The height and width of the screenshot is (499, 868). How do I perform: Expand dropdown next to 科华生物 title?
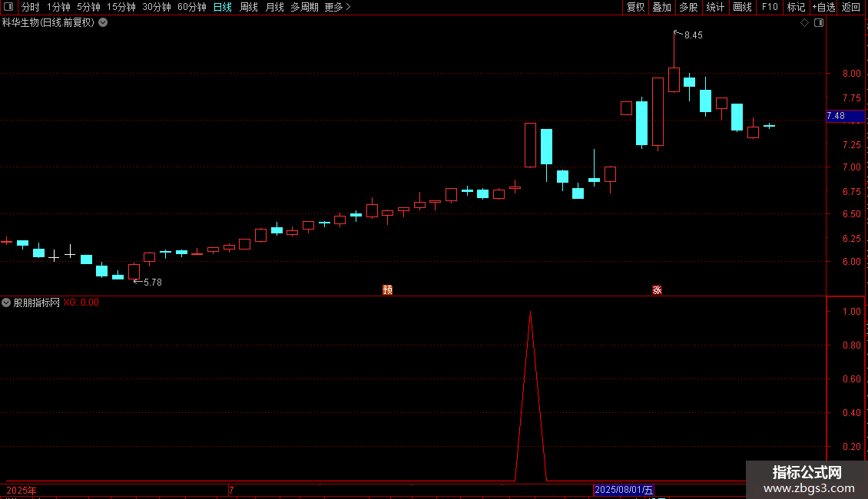coord(103,23)
